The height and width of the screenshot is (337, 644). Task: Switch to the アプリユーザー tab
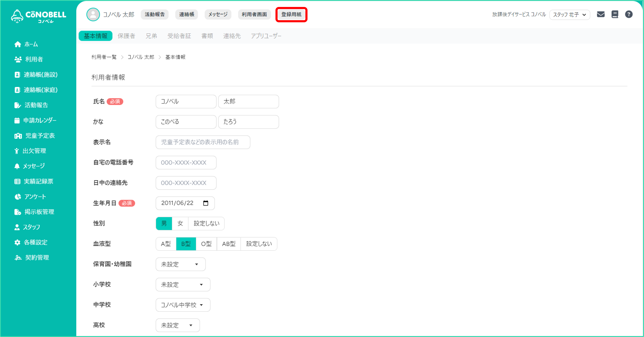click(x=266, y=36)
